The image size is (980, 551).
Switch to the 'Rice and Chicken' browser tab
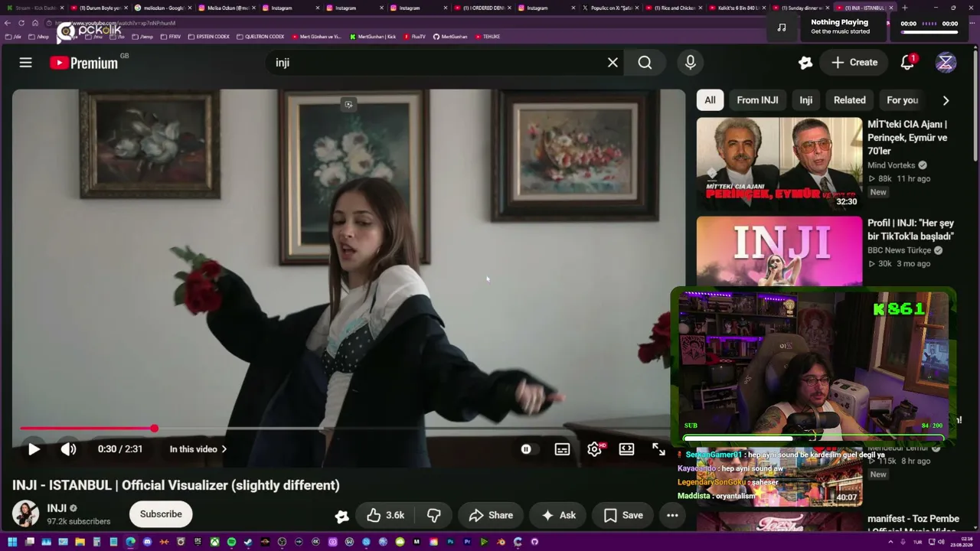click(674, 8)
